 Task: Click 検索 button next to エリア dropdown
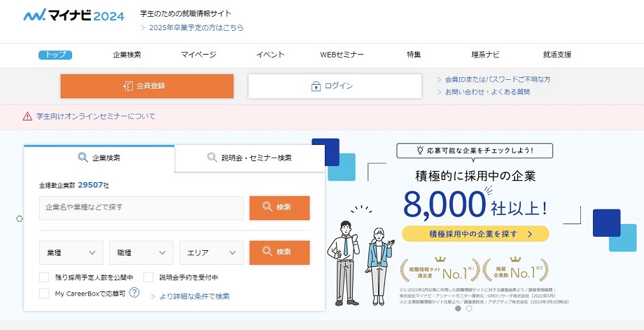279,252
